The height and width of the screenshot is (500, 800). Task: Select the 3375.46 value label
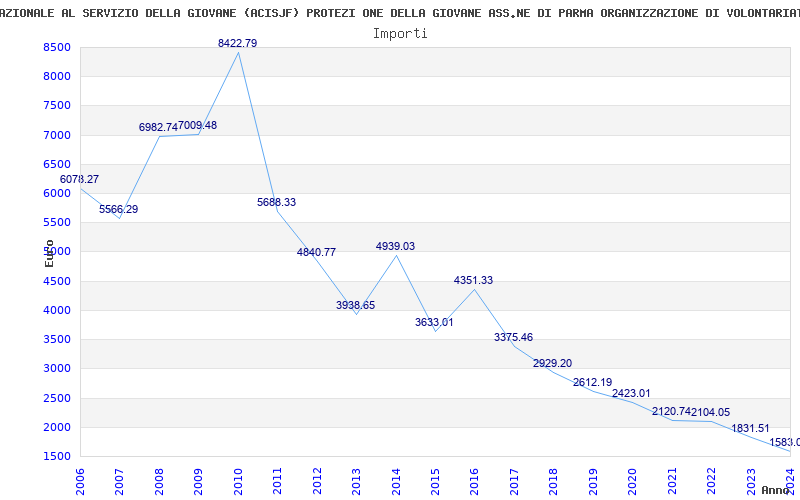click(x=513, y=337)
